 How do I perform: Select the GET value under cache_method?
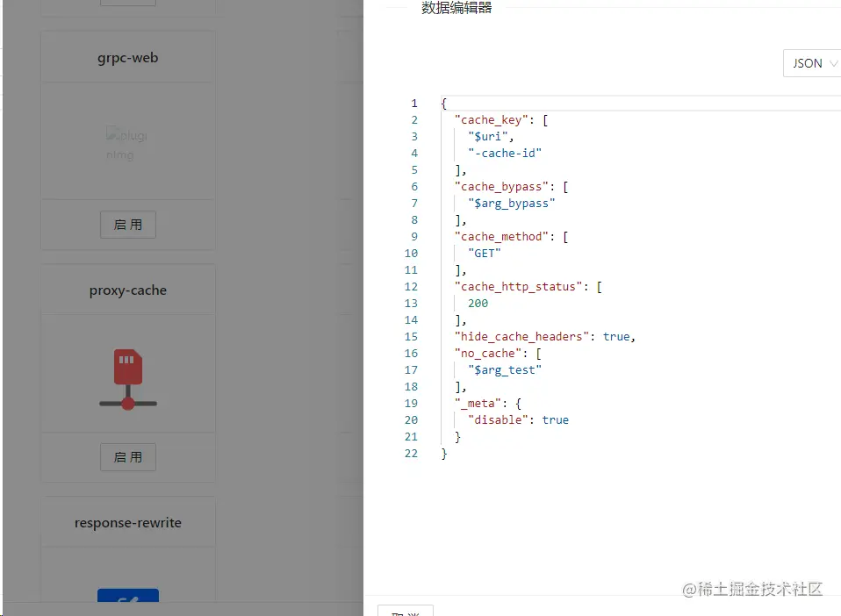tap(484, 253)
